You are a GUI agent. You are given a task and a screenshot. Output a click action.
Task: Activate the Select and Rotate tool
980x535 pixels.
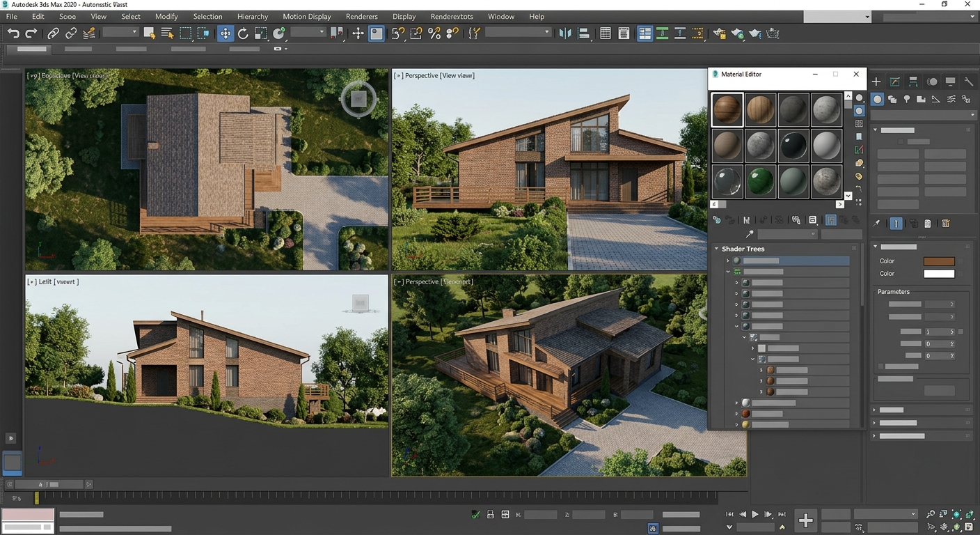(244, 33)
